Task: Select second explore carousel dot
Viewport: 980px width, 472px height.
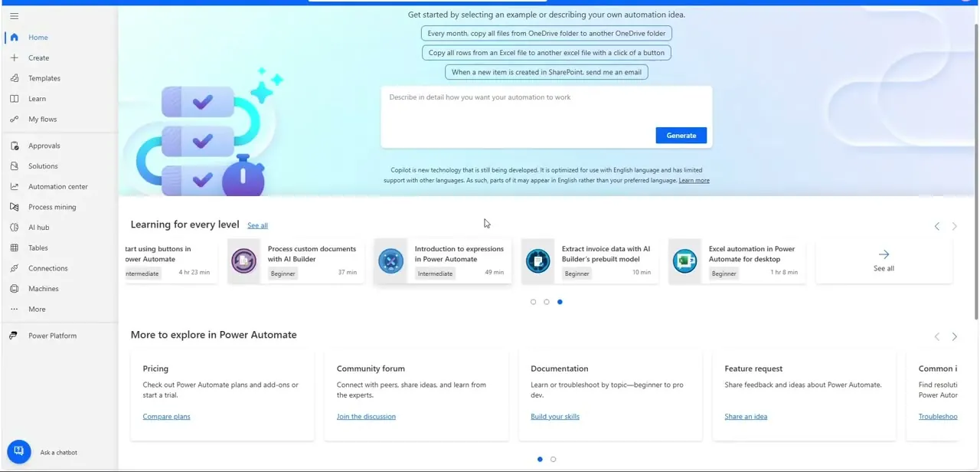Action: pos(553,459)
